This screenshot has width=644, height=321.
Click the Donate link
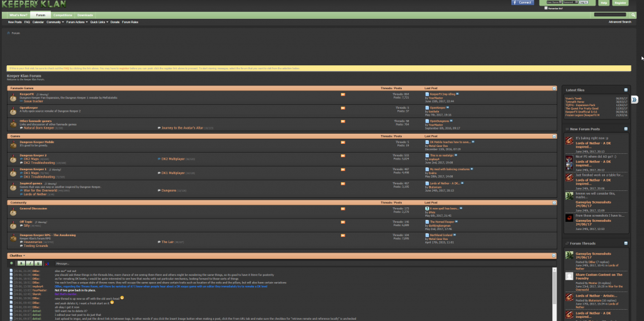pyautogui.click(x=115, y=22)
